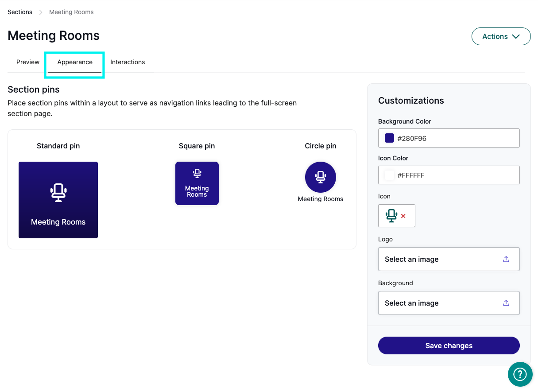Click the 'Square pin' heading text

tap(197, 146)
